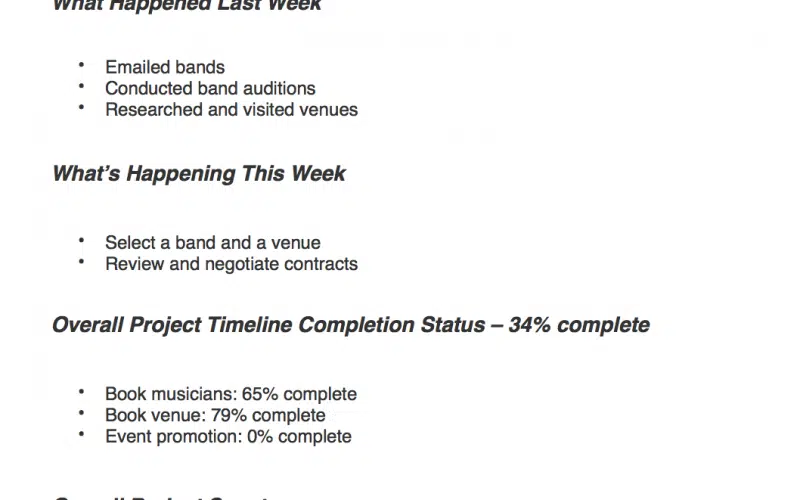Click the 'Select a band and a venue' line
This screenshot has height=500, width=800.
[212, 243]
